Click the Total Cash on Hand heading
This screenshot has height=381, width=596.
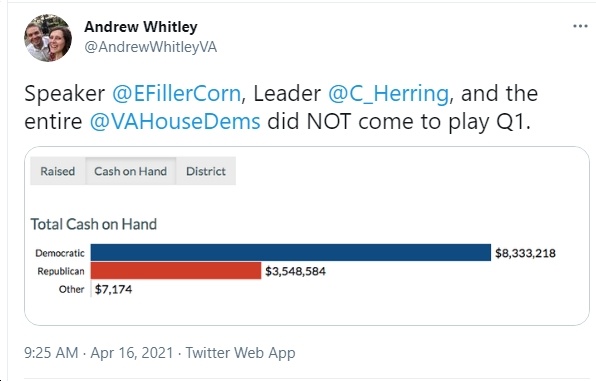coord(94,224)
